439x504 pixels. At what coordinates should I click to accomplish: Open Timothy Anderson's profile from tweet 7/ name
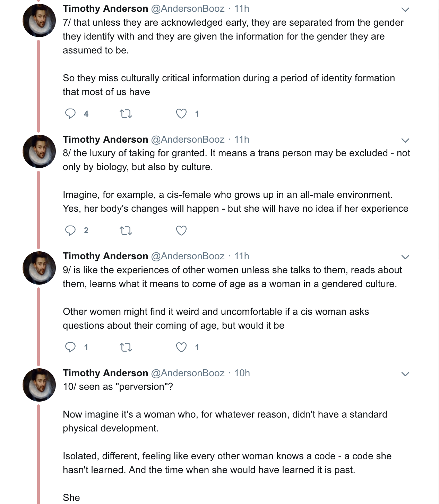(105, 9)
